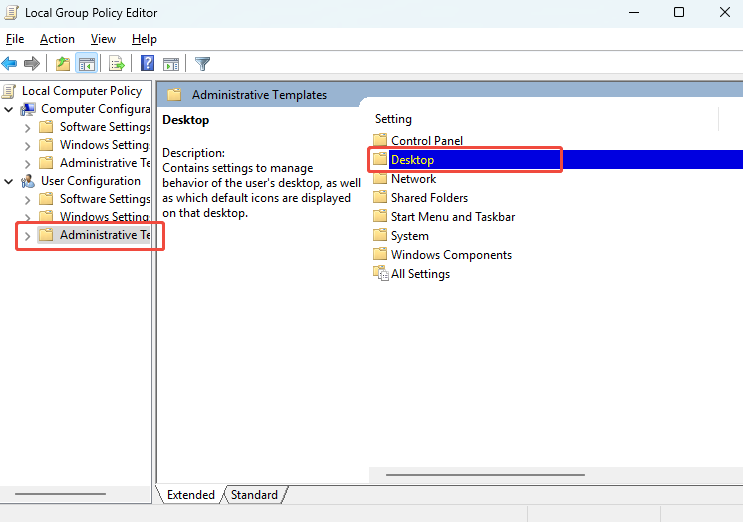The height and width of the screenshot is (522, 743).
Task: Open the Action menu
Action: point(57,39)
